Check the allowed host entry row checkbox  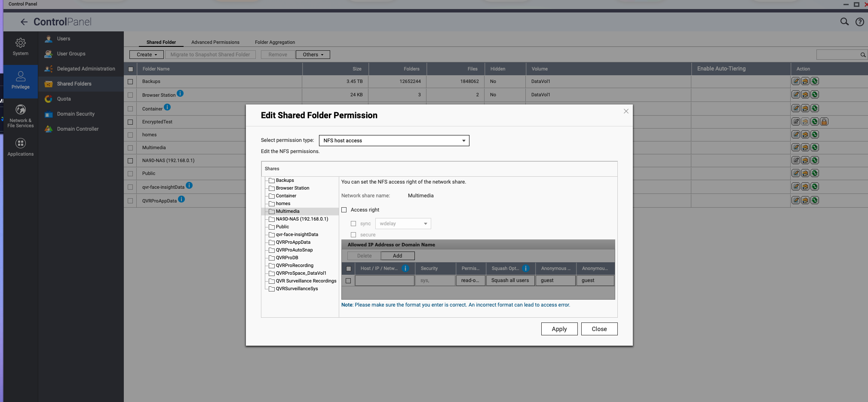click(x=348, y=281)
